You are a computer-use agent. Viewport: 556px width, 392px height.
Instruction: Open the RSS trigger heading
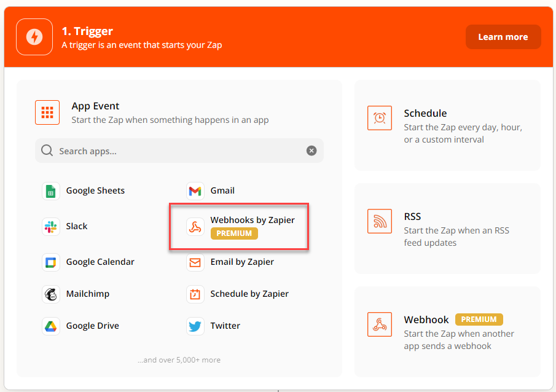[x=412, y=216]
